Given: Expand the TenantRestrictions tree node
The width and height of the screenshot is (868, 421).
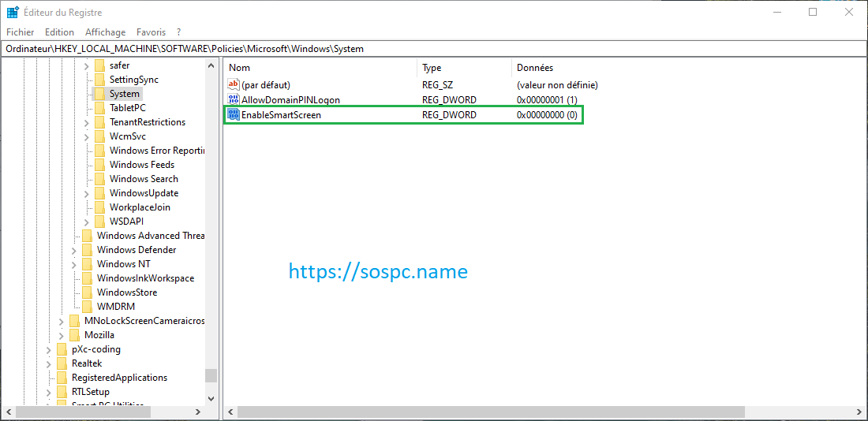Looking at the screenshot, I should [86, 122].
